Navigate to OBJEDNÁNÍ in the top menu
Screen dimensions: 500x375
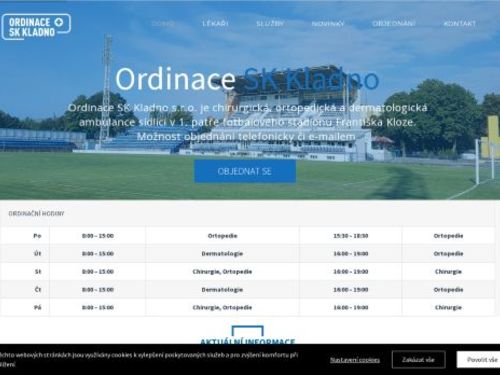pyautogui.click(x=394, y=24)
